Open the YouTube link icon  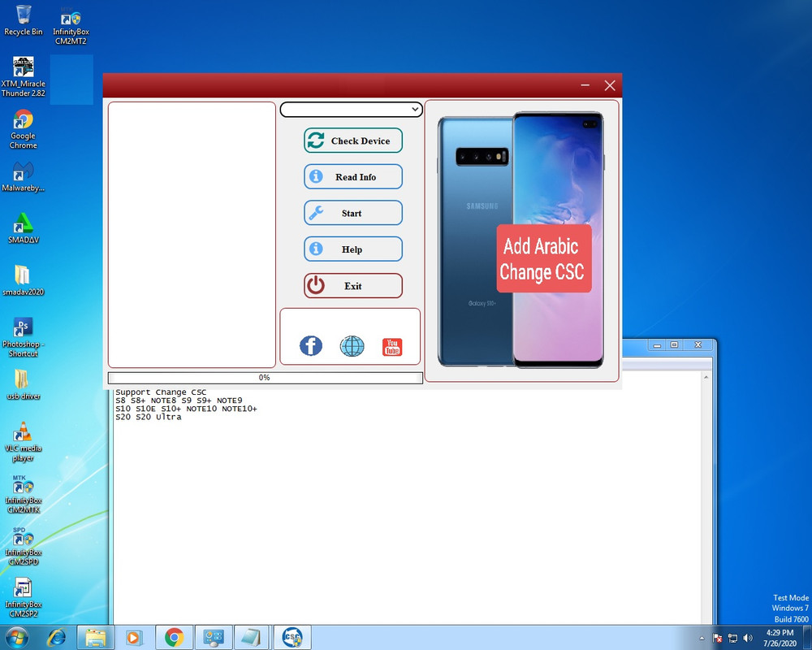[x=392, y=347]
